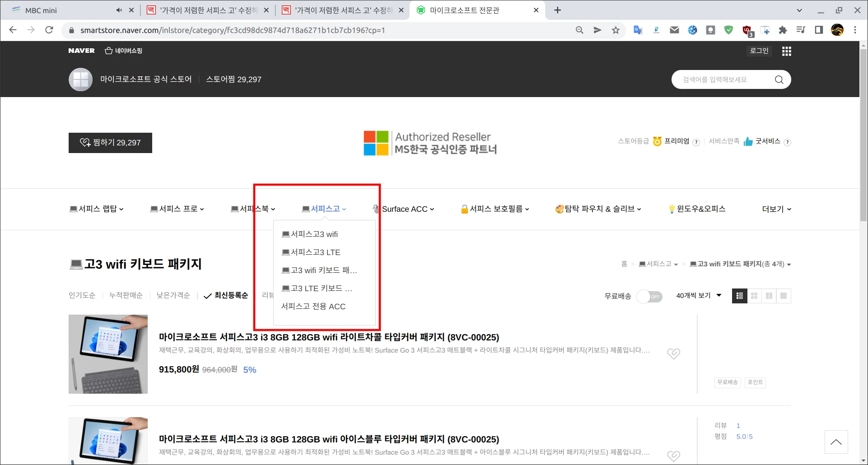The image size is (868, 465).
Task: Open the uBlock extension icon
Action: pyautogui.click(x=747, y=31)
